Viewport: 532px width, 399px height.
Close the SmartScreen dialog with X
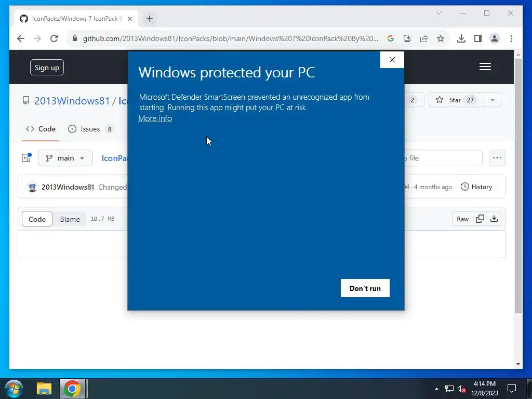392,60
